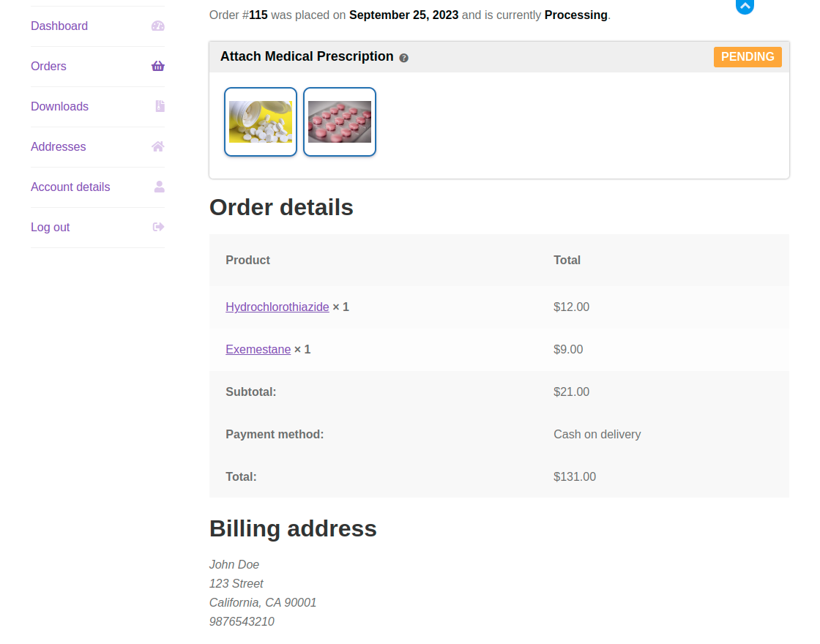The image size is (820, 644).
Task: Click the PENDING prescription status badge
Action: coord(748,56)
